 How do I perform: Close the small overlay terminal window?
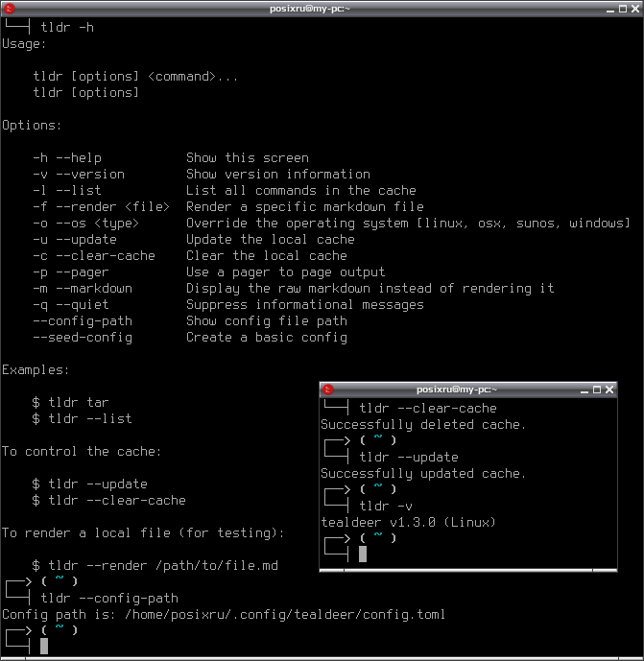point(609,390)
